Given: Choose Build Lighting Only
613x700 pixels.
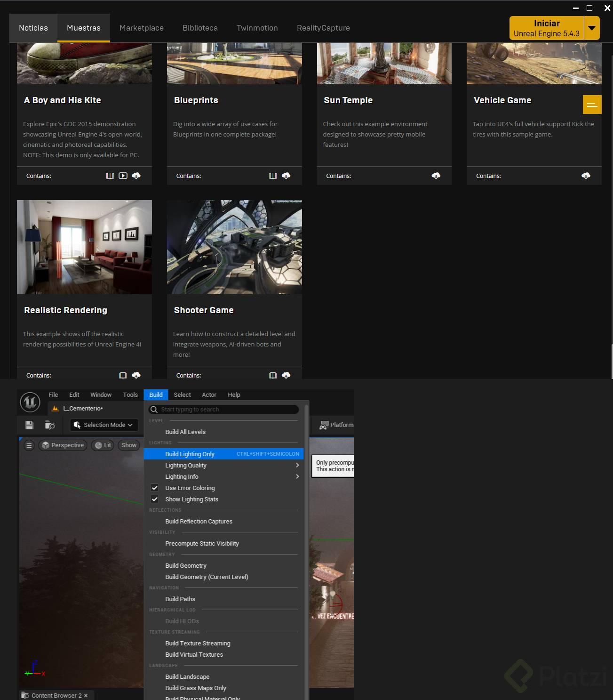Looking at the screenshot, I should pyautogui.click(x=224, y=454).
